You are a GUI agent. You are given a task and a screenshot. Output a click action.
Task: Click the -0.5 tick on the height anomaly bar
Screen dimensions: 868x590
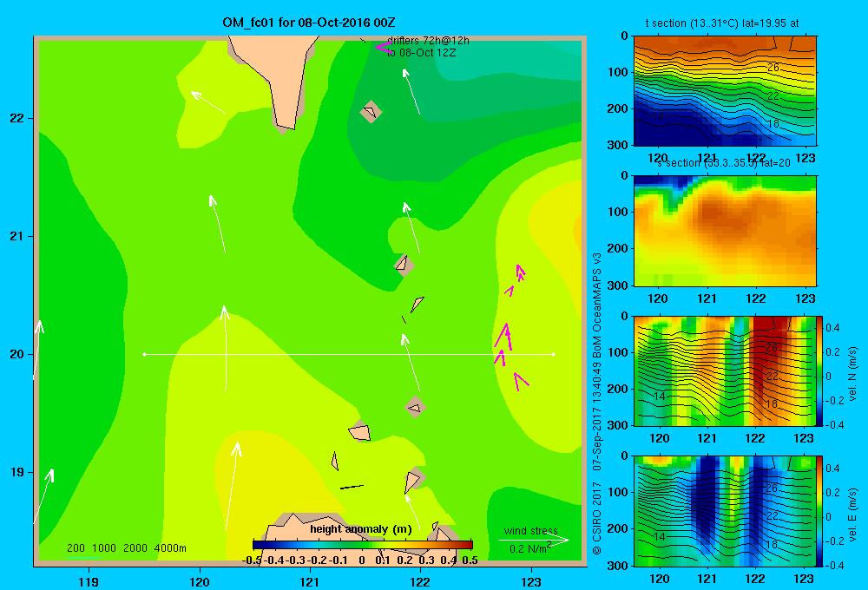pos(252,560)
